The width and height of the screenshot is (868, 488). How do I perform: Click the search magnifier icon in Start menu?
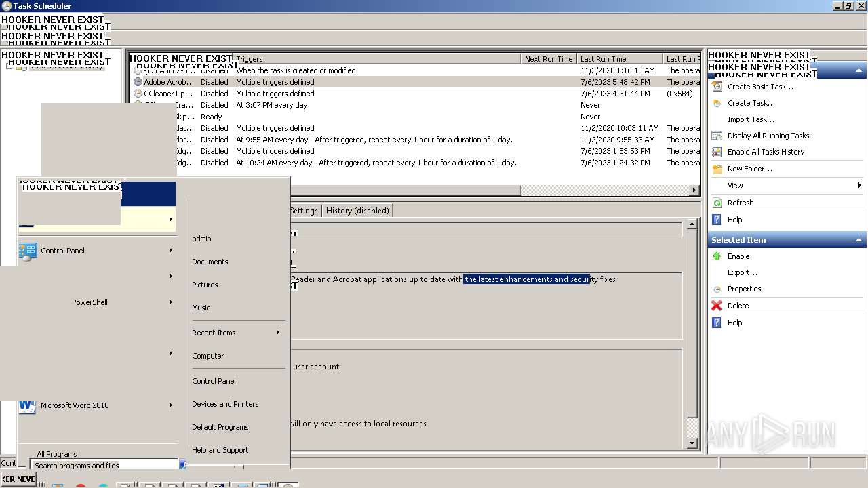coord(182,464)
